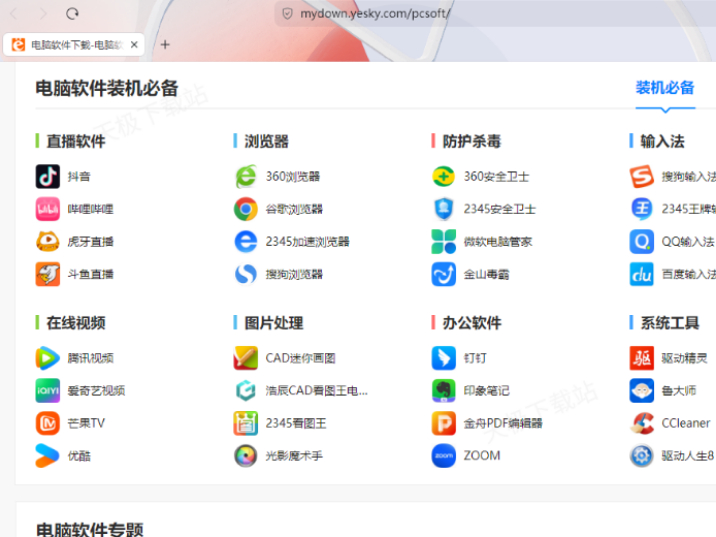This screenshot has width=716, height=537.
Task: Click the 钉钉 text link
Action: 475,358
